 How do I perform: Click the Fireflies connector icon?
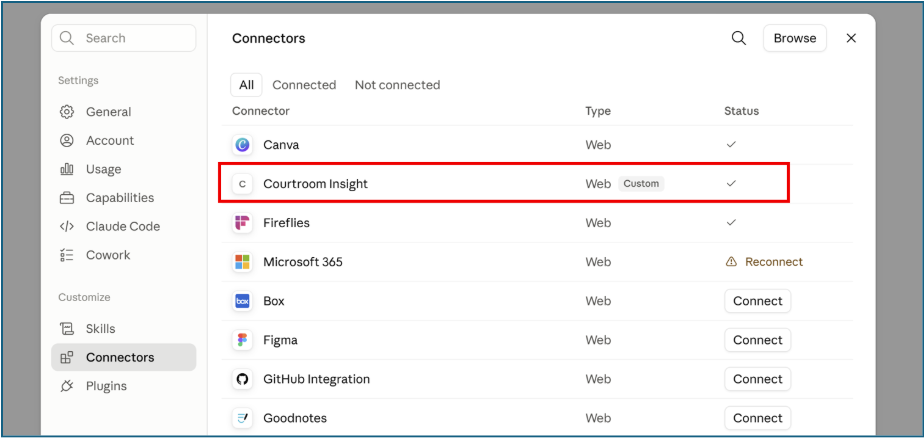click(242, 223)
